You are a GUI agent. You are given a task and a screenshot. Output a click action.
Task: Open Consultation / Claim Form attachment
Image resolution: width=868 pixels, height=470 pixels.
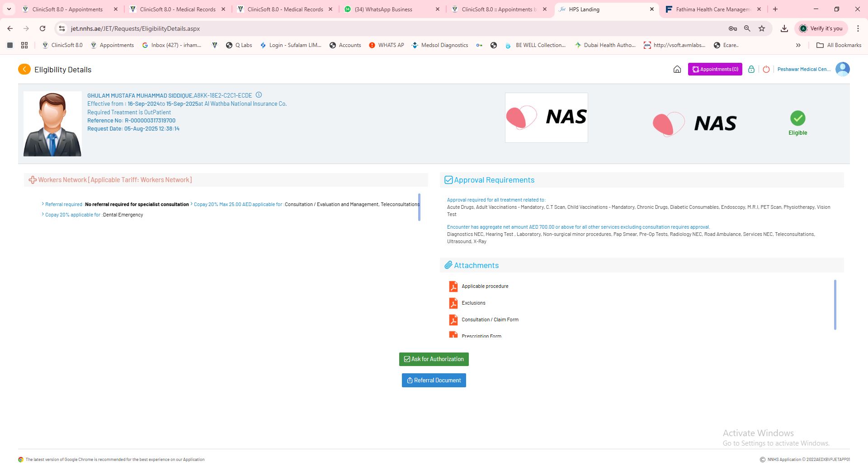click(490, 320)
